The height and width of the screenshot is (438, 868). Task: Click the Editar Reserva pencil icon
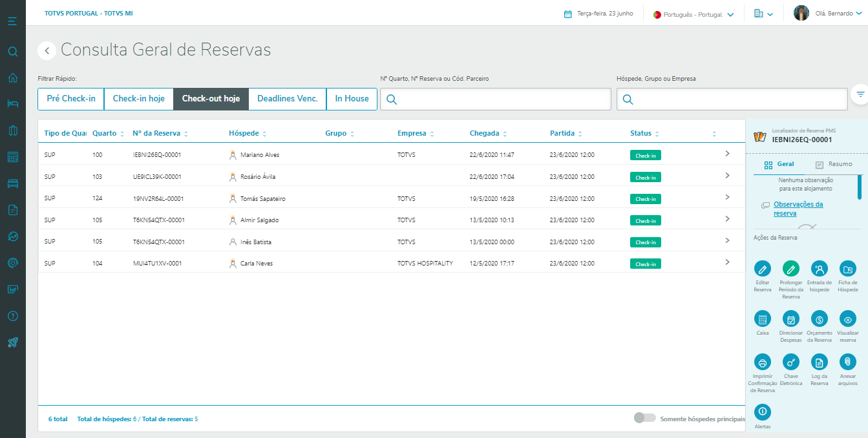[763, 269]
